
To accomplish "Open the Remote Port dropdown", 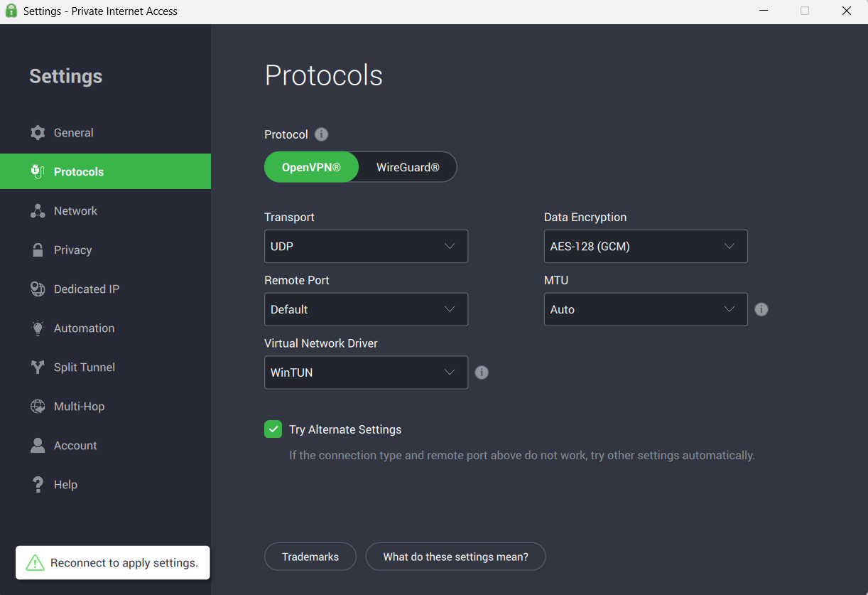I will pyautogui.click(x=366, y=309).
